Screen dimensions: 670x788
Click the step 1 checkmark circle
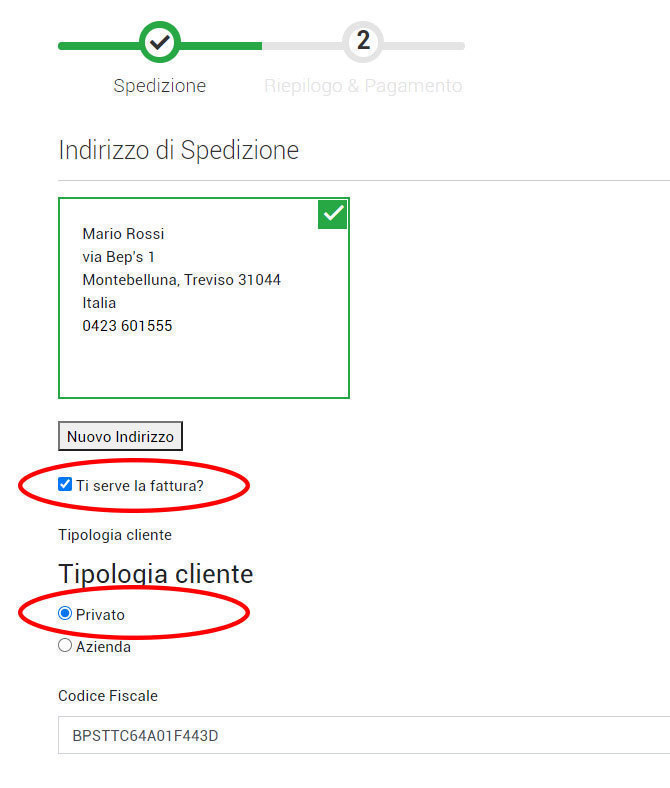click(160, 43)
